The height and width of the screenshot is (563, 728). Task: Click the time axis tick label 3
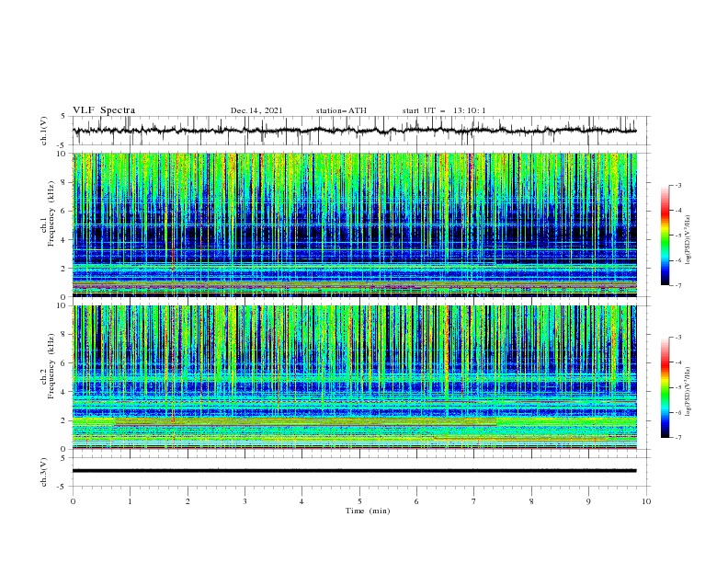pyautogui.click(x=245, y=501)
